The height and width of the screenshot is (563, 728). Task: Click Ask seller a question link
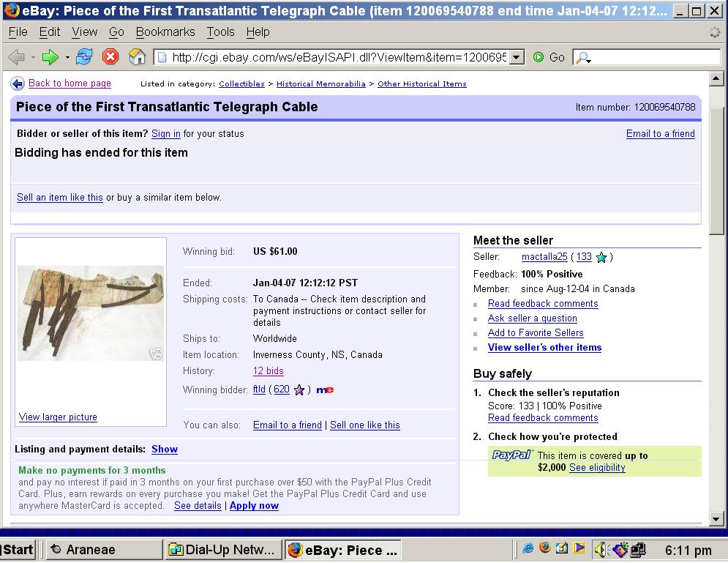tap(533, 318)
